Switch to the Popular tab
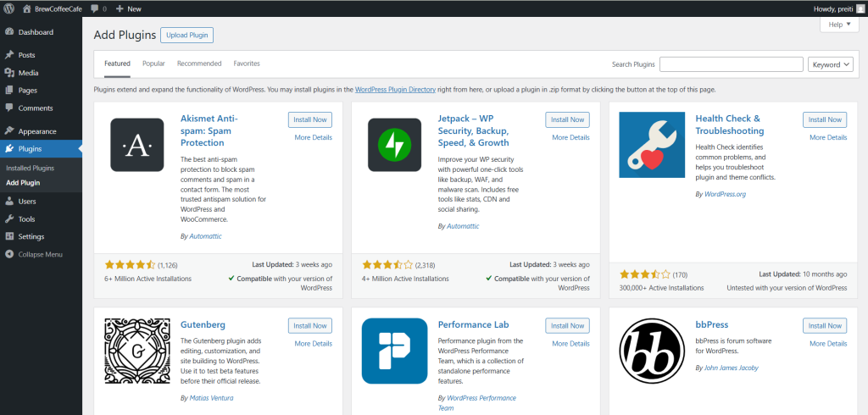This screenshot has width=868, height=415. tap(153, 64)
